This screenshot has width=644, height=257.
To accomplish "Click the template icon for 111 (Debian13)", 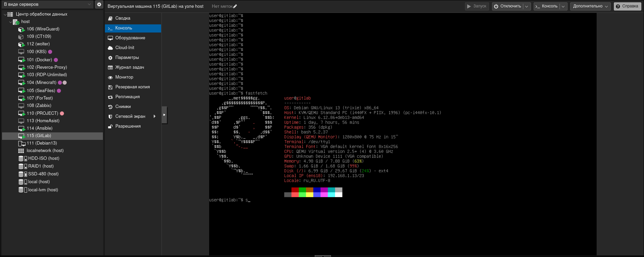I will [x=22, y=143].
